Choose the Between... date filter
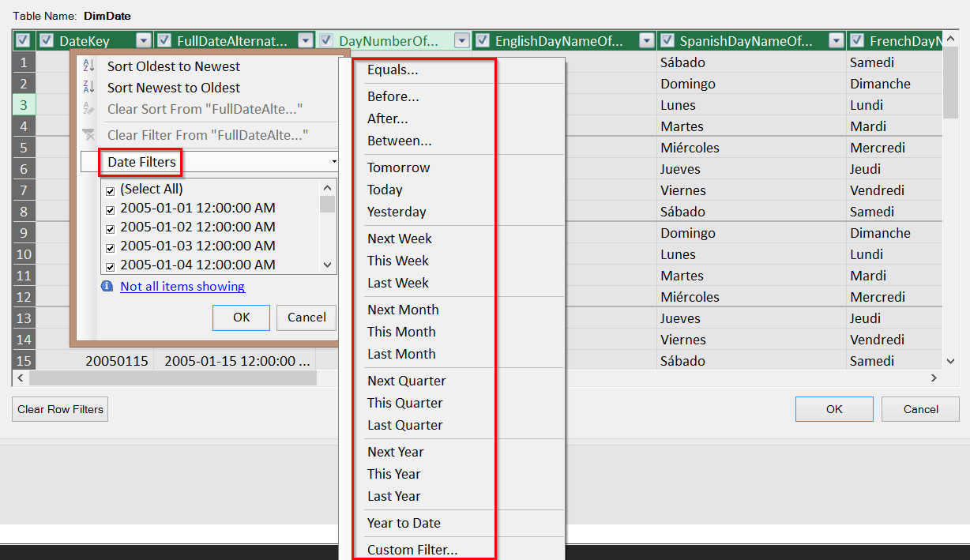The width and height of the screenshot is (970, 560). click(x=399, y=141)
